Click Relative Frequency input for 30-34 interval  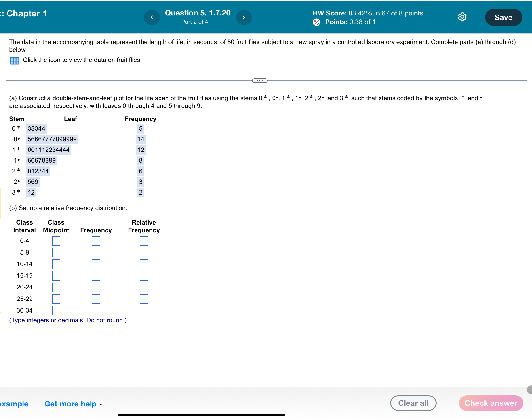pos(144,310)
